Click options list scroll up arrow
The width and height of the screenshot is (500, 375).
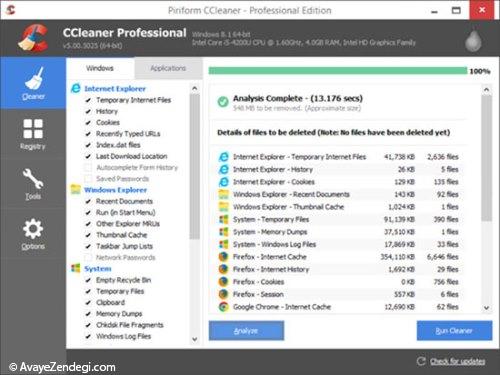tap(195, 88)
